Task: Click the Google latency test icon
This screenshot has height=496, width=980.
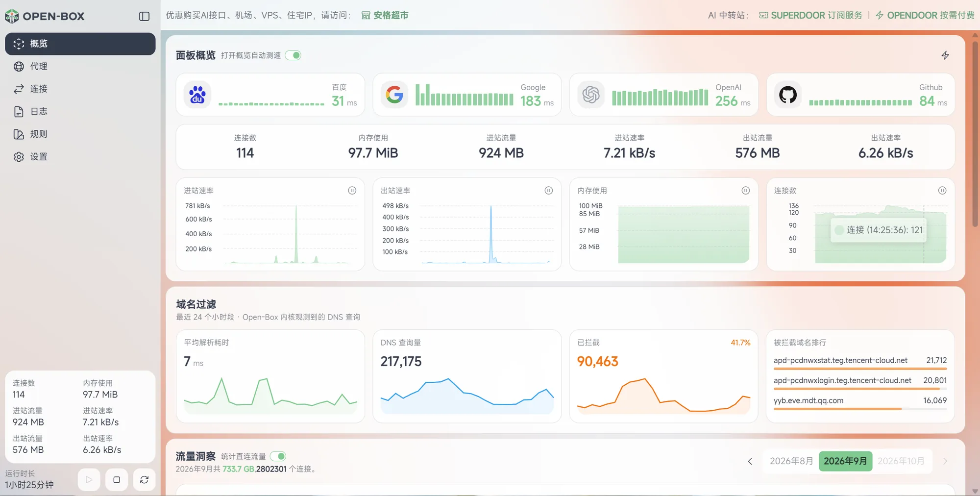Action: coord(394,95)
